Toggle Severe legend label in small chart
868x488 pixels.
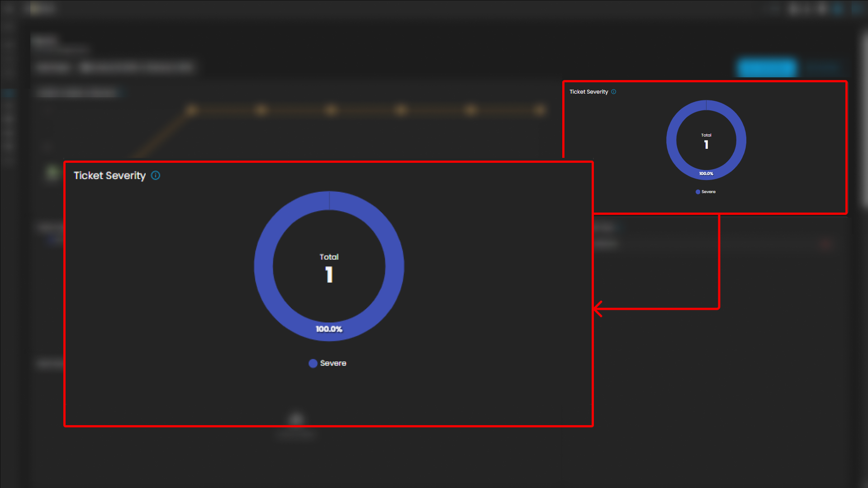tap(708, 192)
